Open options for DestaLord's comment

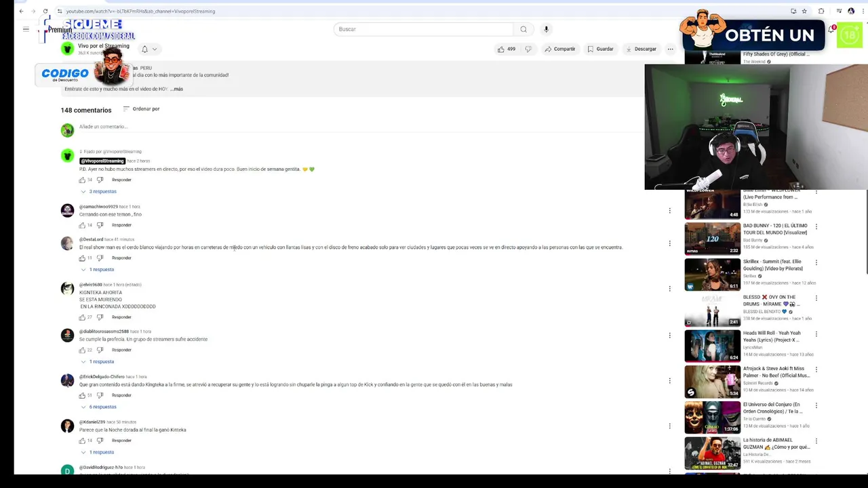pyautogui.click(x=670, y=243)
